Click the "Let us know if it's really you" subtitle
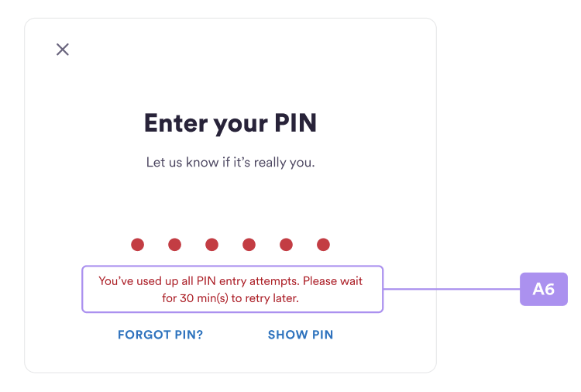The image size is (581, 392). click(x=231, y=162)
